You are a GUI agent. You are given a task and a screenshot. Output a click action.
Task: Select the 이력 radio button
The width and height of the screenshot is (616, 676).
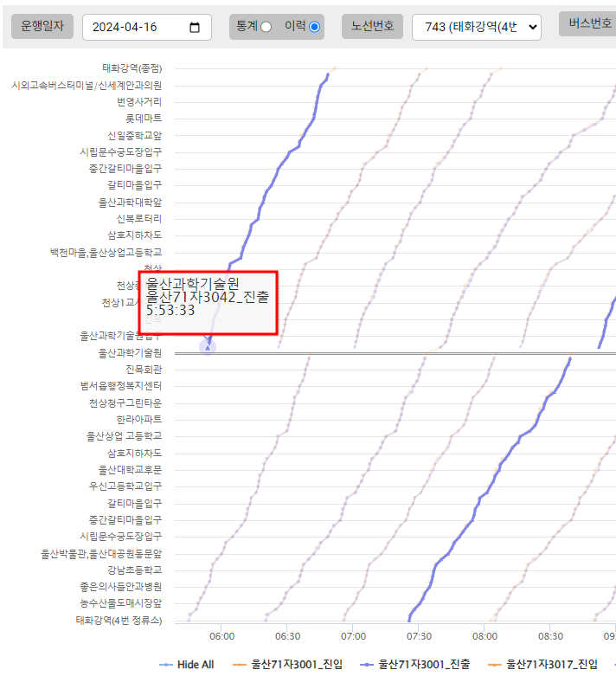coord(314,27)
